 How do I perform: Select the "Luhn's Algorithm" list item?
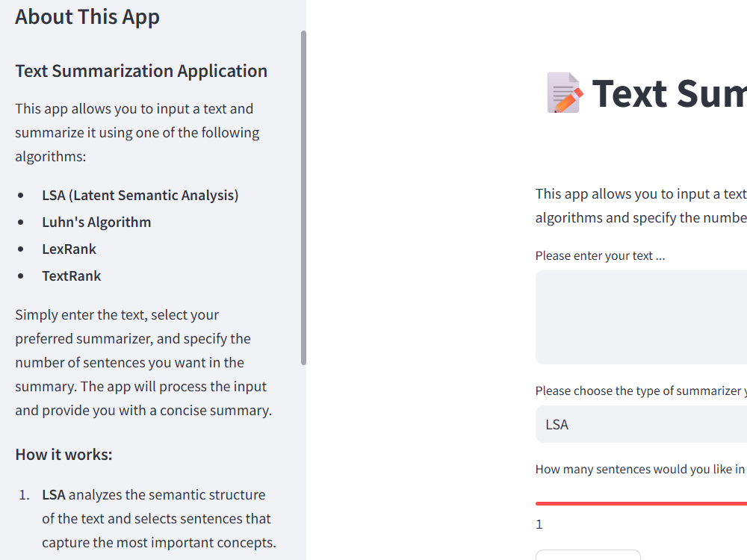click(96, 223)
